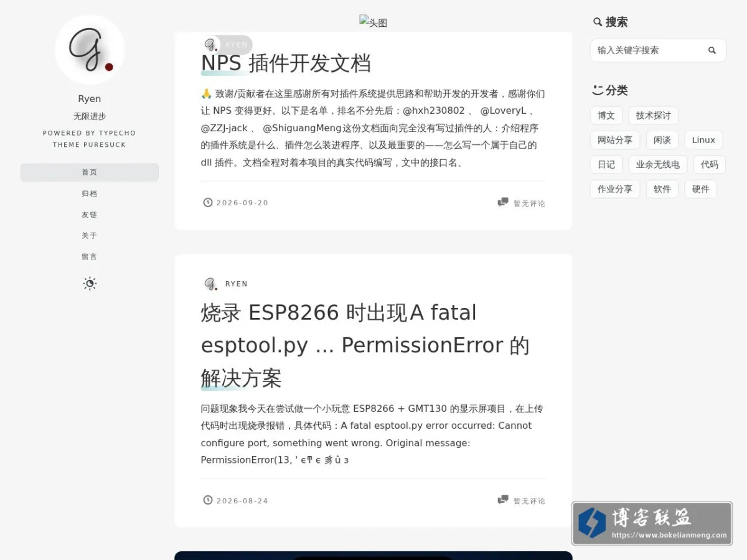
Task: Select the 日记 category tag
Action: point(606,164)
